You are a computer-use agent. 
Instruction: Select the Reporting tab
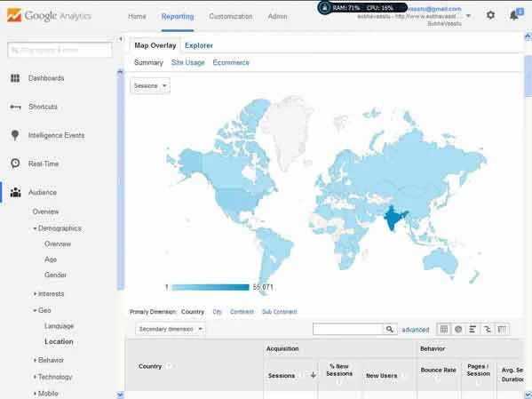coord(178,16)
